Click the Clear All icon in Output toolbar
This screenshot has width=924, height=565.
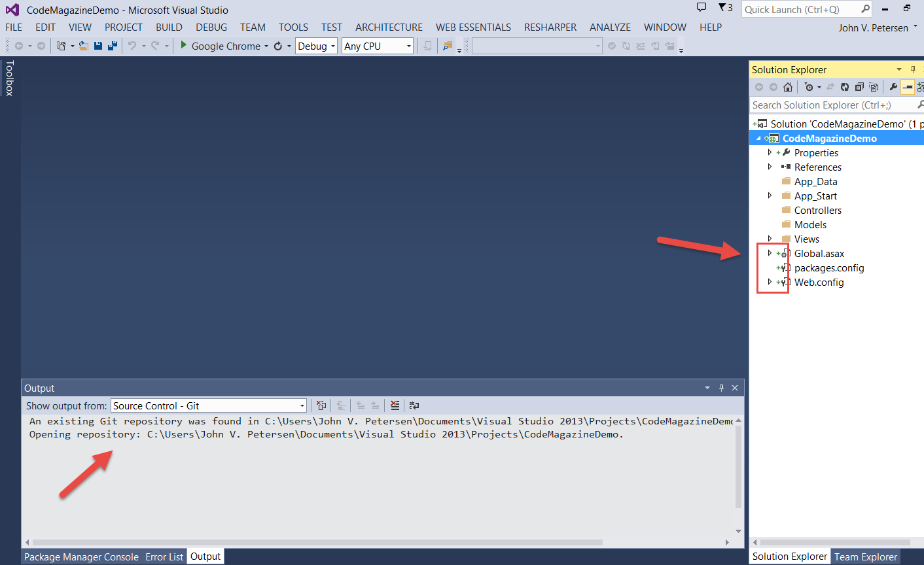pos(395,405)
